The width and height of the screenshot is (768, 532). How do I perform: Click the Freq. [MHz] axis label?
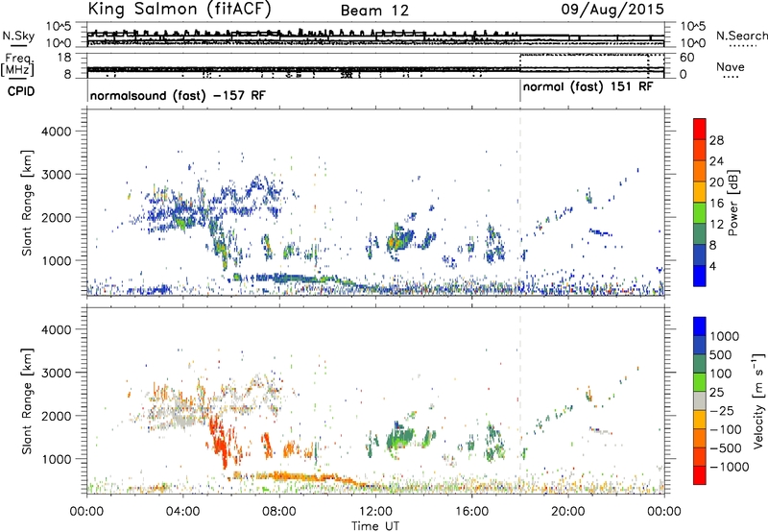pyautogui.click(x=17, y=65)
